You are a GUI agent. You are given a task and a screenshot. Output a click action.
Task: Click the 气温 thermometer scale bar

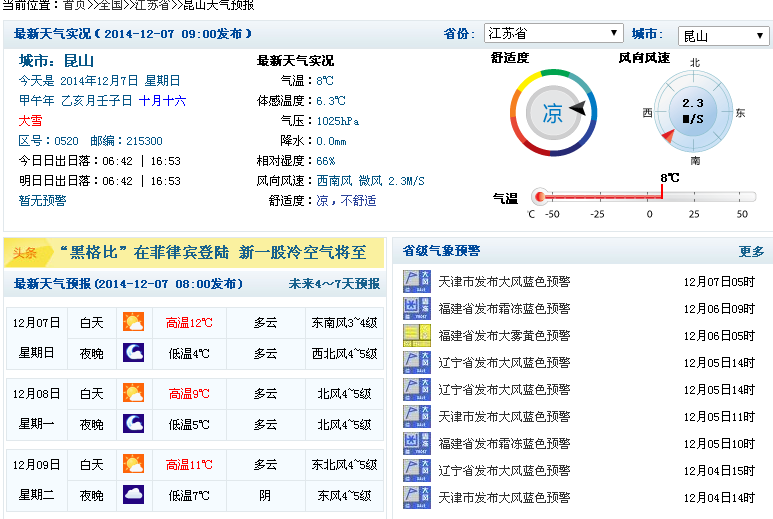point(640,197)
